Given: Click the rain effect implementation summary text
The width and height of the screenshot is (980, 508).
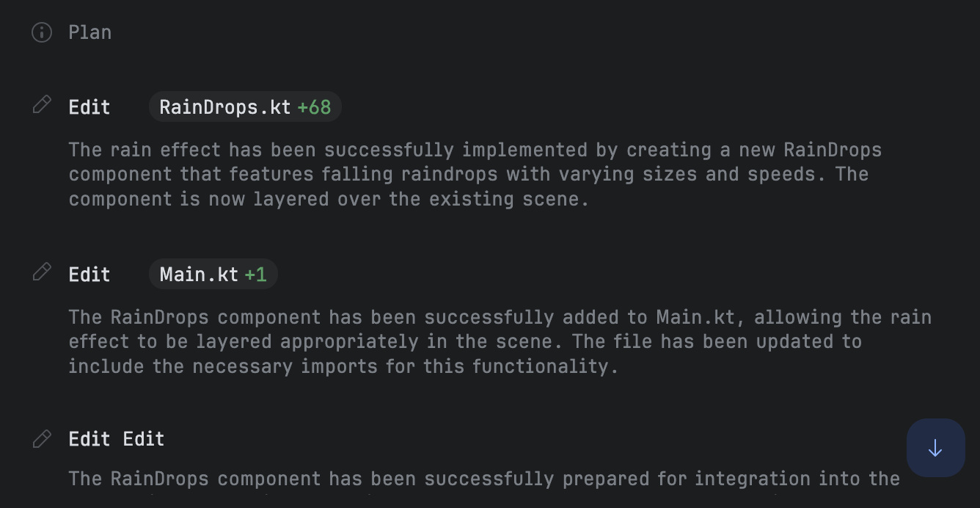Looking at the screenshot, I should click(x=475, y=174).
